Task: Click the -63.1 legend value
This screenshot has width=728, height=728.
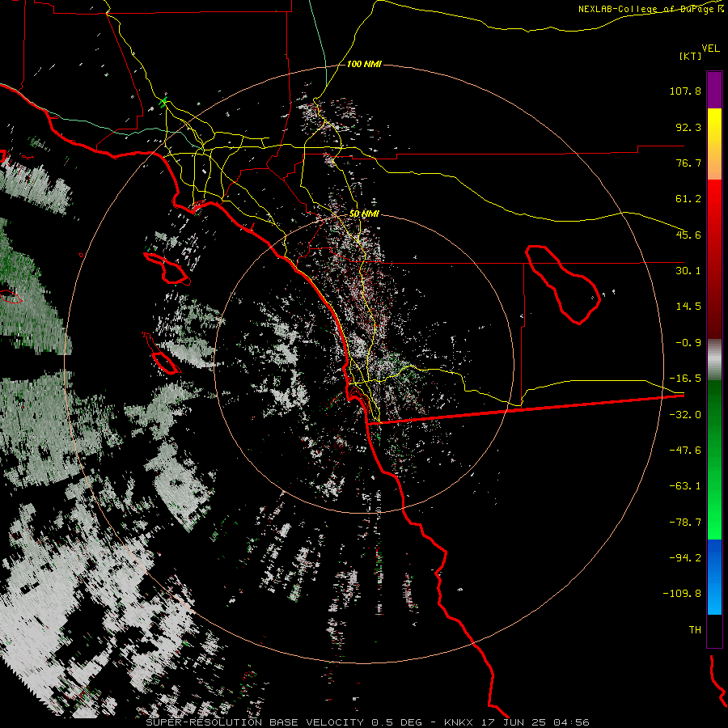Action: [685, 486]
